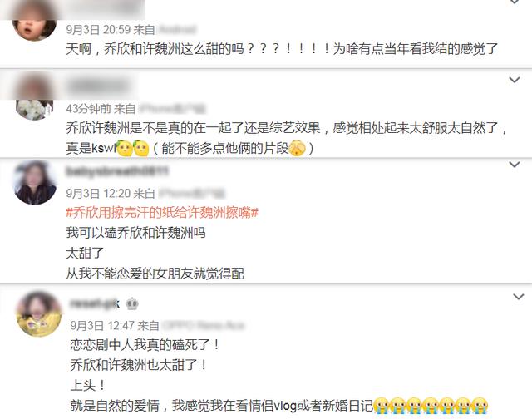Expand options chevron on first post

pos(515,2)
